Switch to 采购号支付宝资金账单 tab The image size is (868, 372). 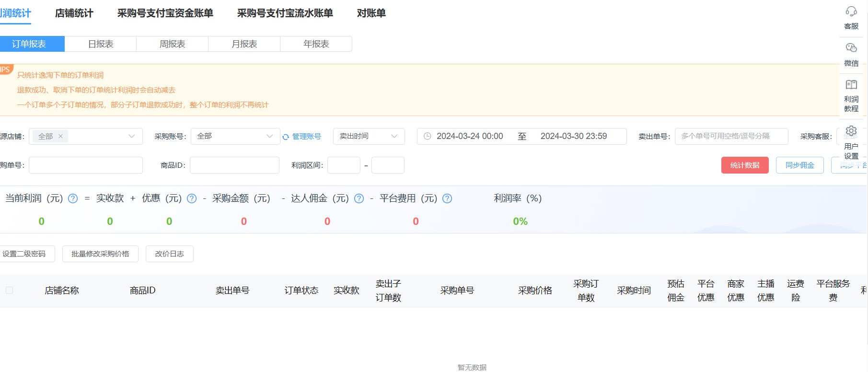[x=165, y=13]
